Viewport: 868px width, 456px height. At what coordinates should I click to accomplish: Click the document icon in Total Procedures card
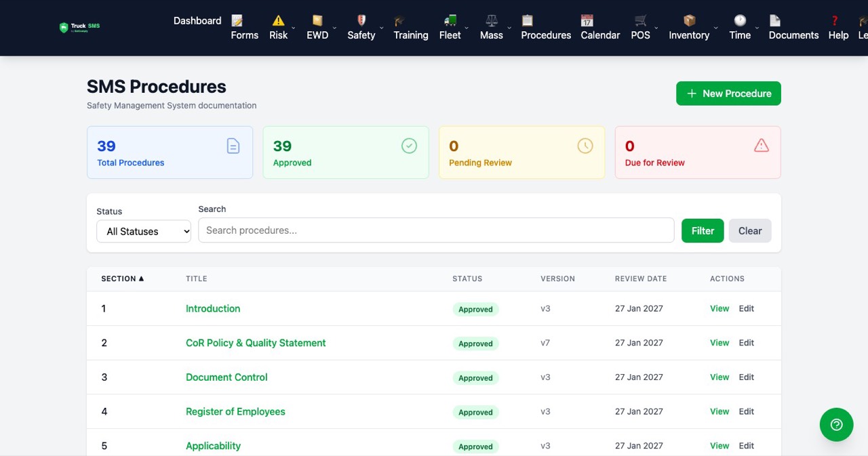233,146
